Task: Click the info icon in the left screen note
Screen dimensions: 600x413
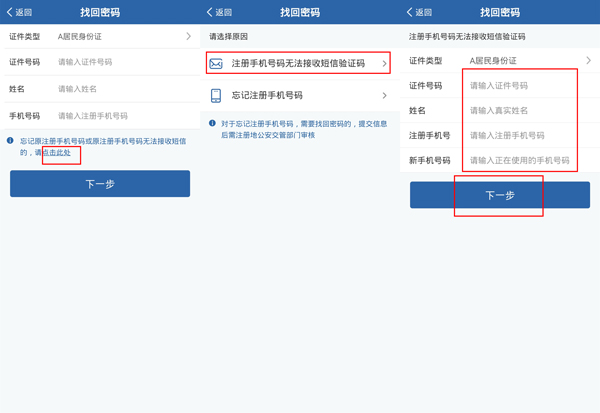Action: [x=11, y=141]
